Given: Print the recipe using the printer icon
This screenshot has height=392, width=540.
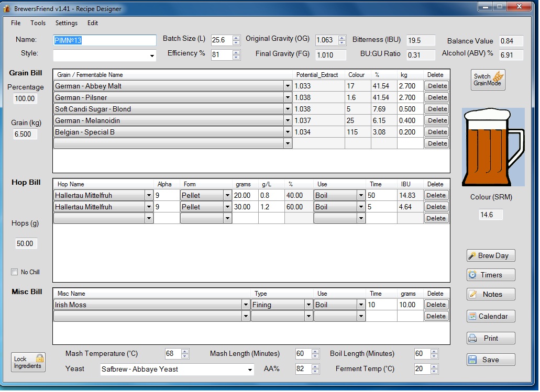Looking at the screenshot, I should click(x=490, y=338).
